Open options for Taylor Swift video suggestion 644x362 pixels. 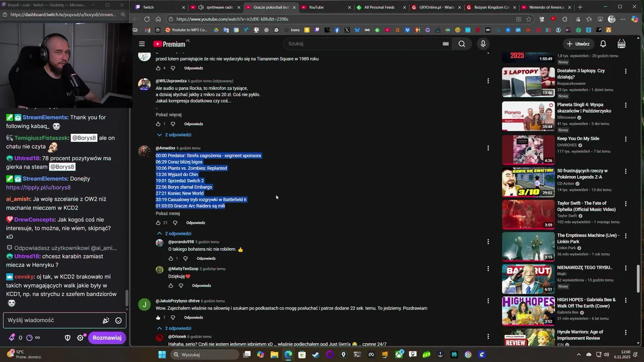pos(626,204)
